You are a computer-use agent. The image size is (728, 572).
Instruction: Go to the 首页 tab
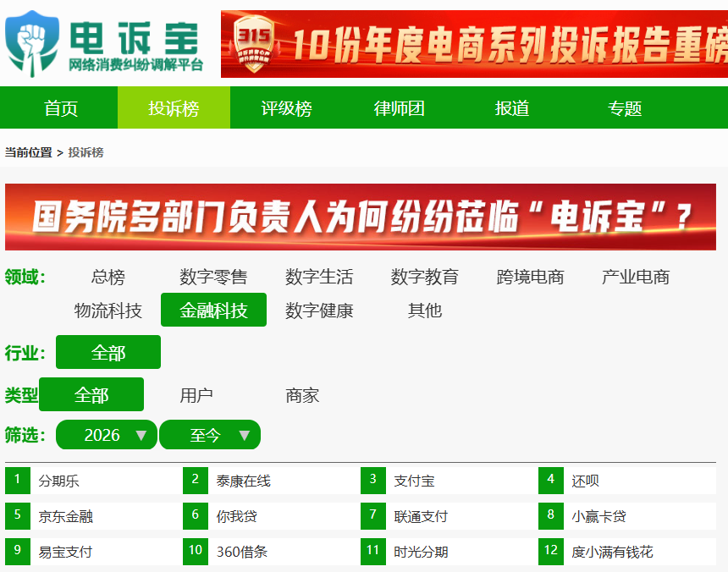pyautogui.click(x=61, y=107)
